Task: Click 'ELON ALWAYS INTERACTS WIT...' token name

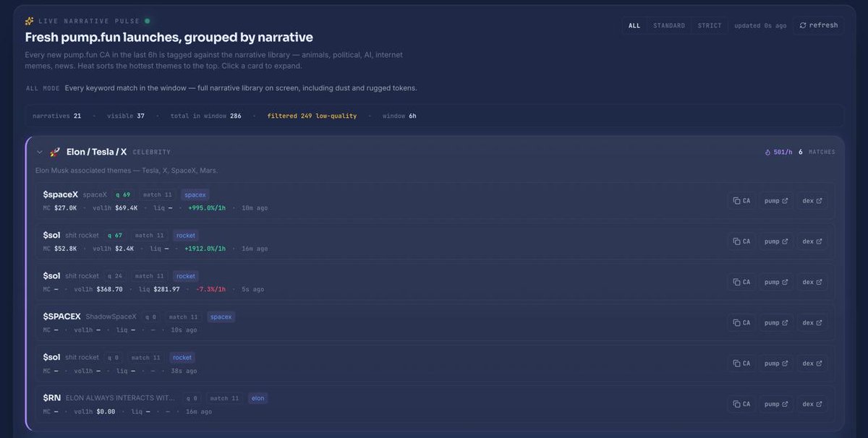Action: coord(120,398)
